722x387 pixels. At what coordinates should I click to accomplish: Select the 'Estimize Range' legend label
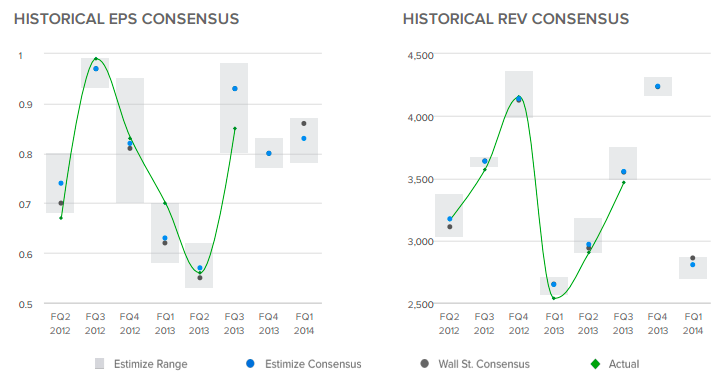coord(151,364)
